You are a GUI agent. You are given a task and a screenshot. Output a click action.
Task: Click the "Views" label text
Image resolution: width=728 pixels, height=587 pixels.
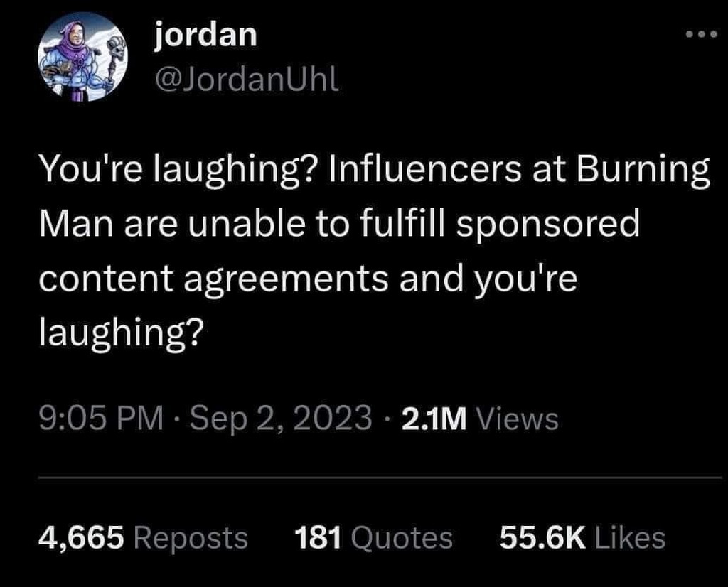(x=518, y=419)
